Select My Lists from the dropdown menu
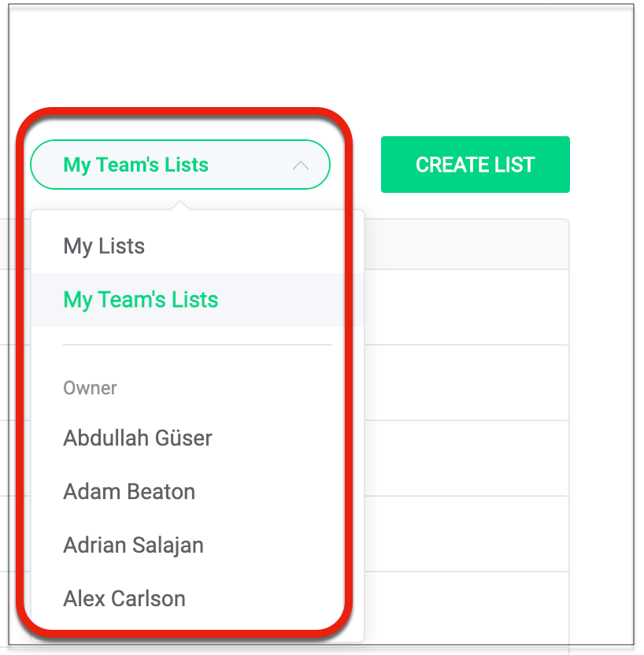 (x=104, y=246)
